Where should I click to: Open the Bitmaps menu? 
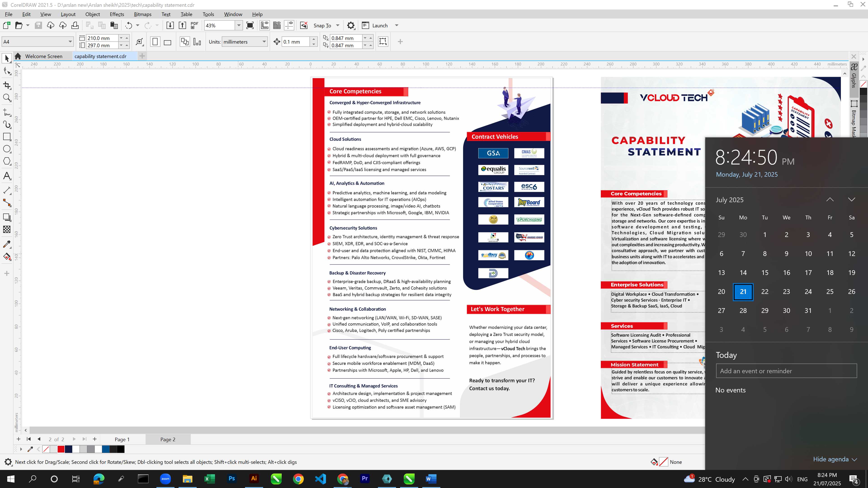click(143, 14)
